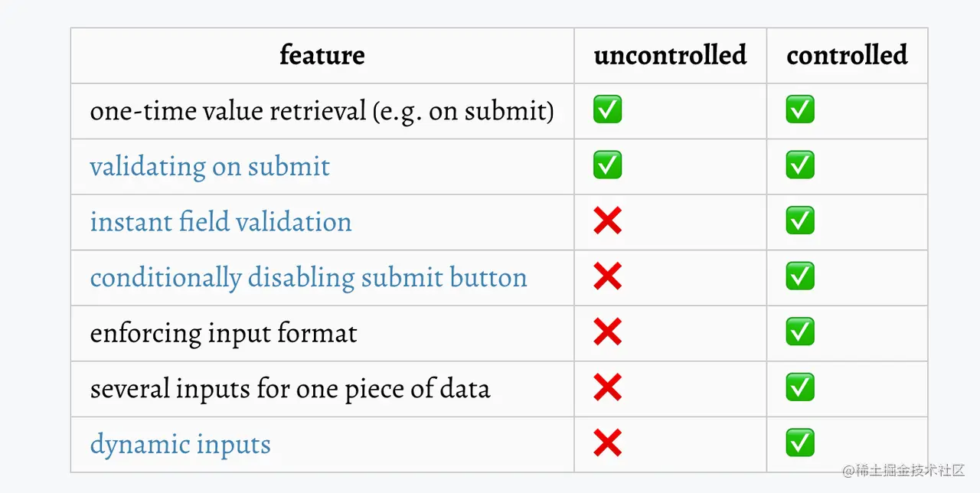Viewport: 980px width, 493px height.
Task: Click red cross for enforcing input format
Action: click(x=607, y=331)
